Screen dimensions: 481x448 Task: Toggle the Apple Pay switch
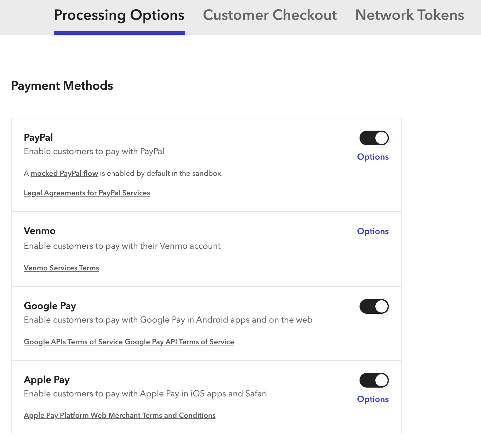coord(374,380)
